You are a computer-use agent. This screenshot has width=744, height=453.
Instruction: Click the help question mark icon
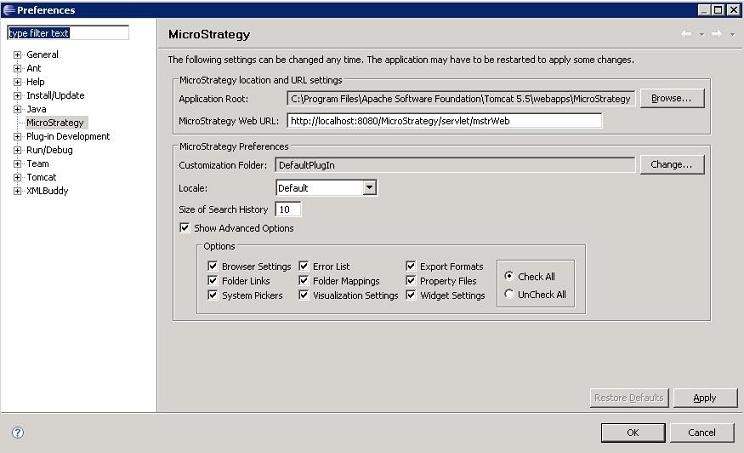click(x=18, y=432)
